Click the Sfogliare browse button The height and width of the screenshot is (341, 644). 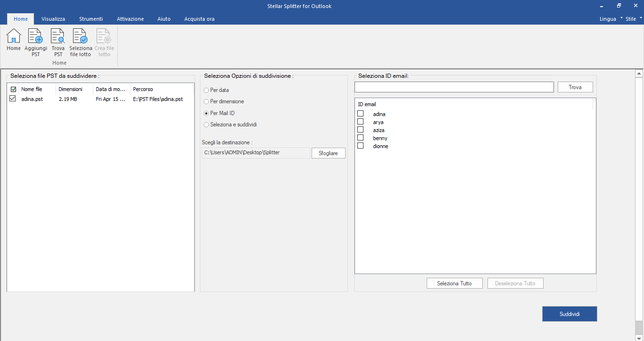[329, 153]
